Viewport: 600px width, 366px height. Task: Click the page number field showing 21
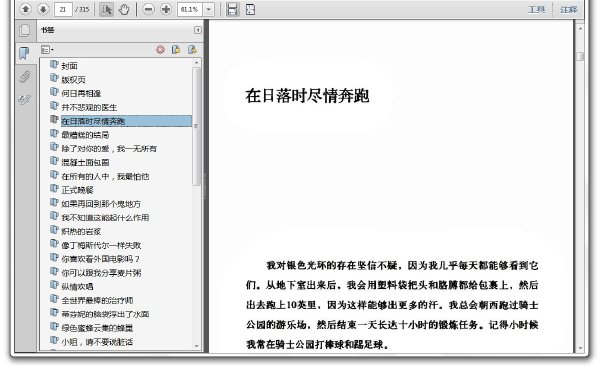click(x=63, y=9)
